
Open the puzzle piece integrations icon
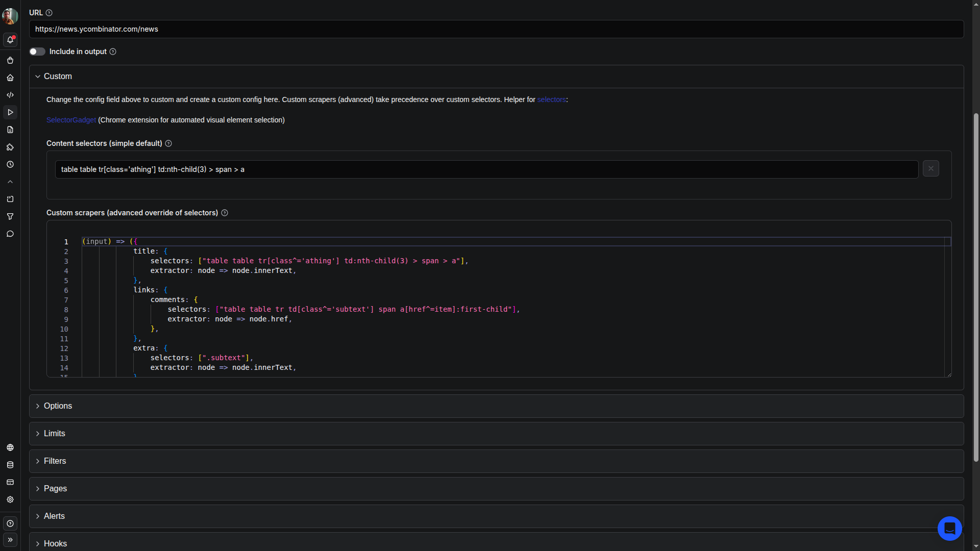10,147
